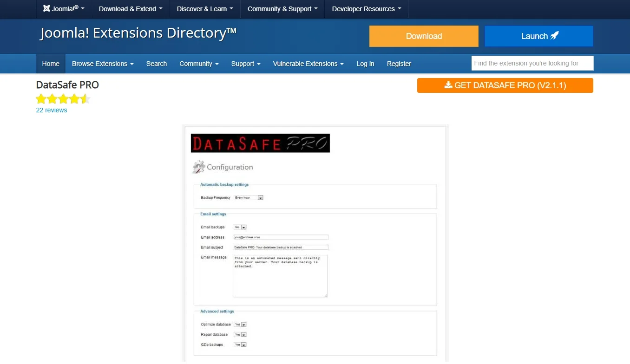The width and height of the screenshot is (630, 364).
Task: Open the DataSafe PRO configuration screenshot
Action: 315,244
